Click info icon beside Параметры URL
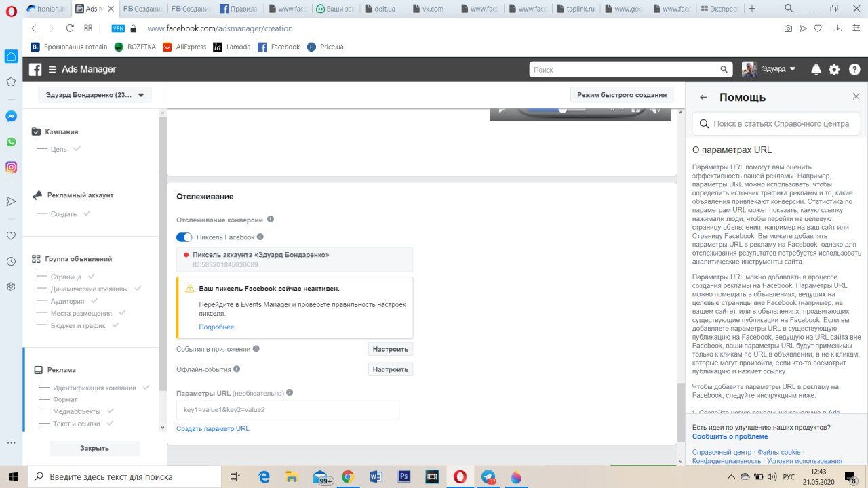Viewport: 868px width, 488px height. (x=290, y=392)
